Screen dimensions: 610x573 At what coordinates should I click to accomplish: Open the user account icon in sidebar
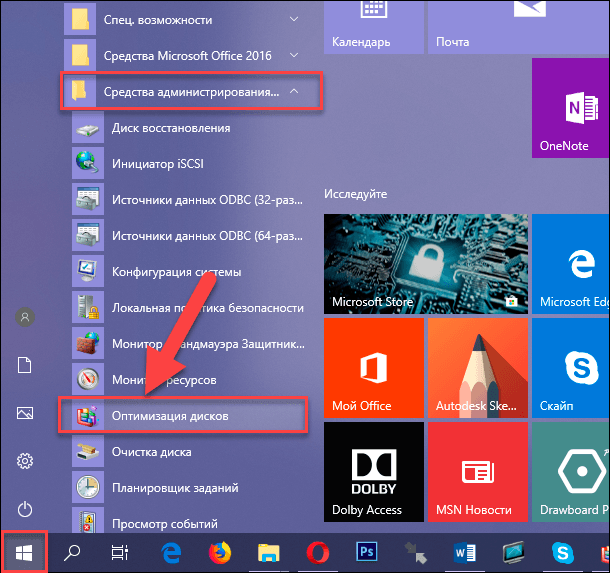(x=25, y=317)
